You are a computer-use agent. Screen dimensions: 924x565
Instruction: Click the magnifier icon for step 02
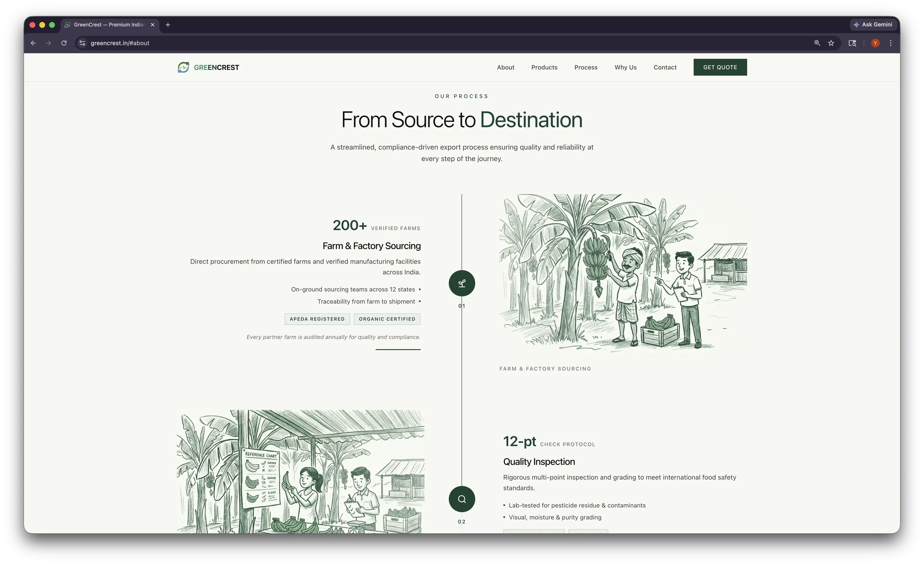coord(462,499)
